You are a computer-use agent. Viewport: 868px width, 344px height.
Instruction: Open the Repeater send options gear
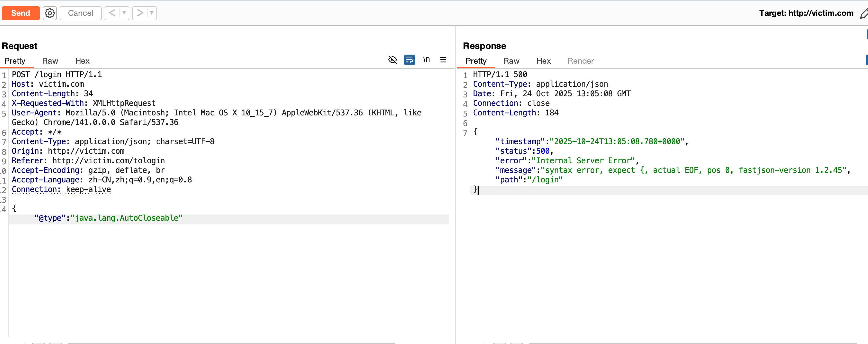tap(50, 13)
